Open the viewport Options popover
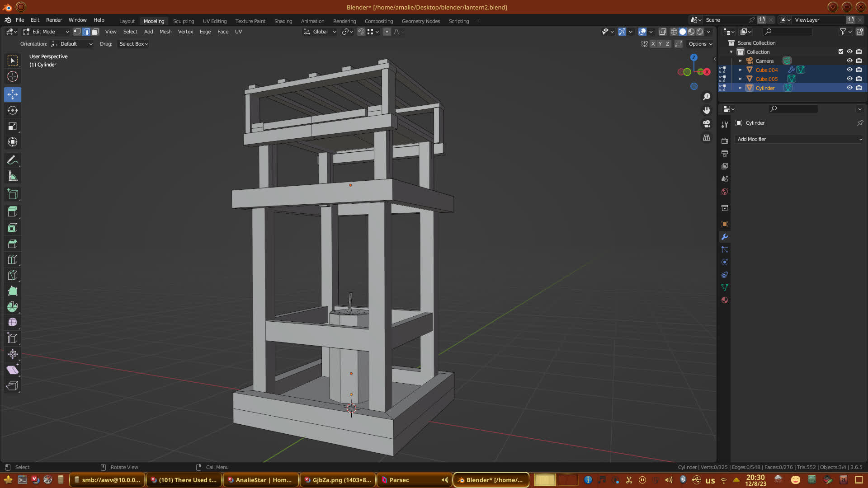 point(700,44)
